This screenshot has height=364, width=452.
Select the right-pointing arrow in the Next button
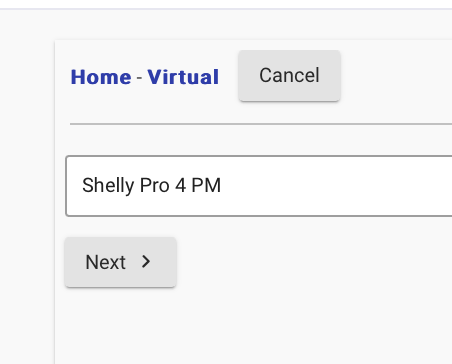(x=146, y=262)
